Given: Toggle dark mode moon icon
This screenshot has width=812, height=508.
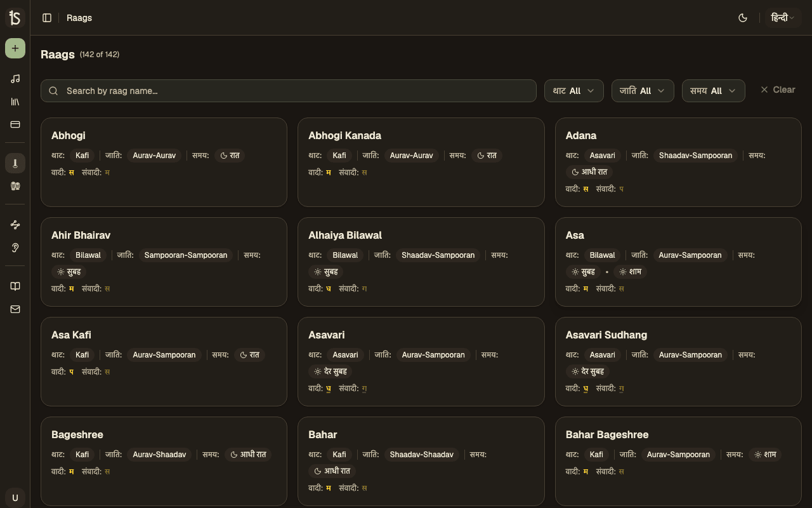Looking at the screenshot, I should pyautogui.click(x=743, y=18).
